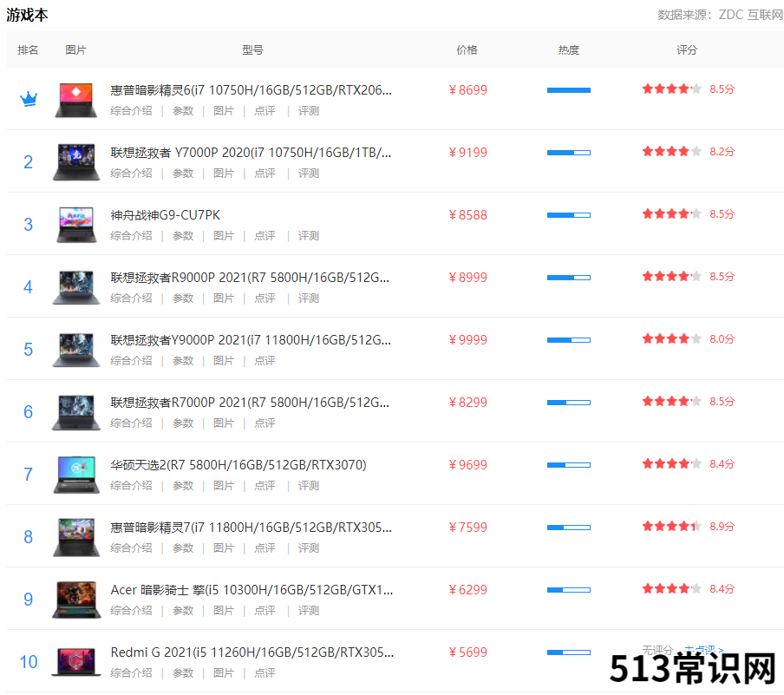Image resolution: width=784 pixels, height=695 pixels.
Task: Open the 联想拯救者 Y7000P 2020 model title
Action: 251,153
